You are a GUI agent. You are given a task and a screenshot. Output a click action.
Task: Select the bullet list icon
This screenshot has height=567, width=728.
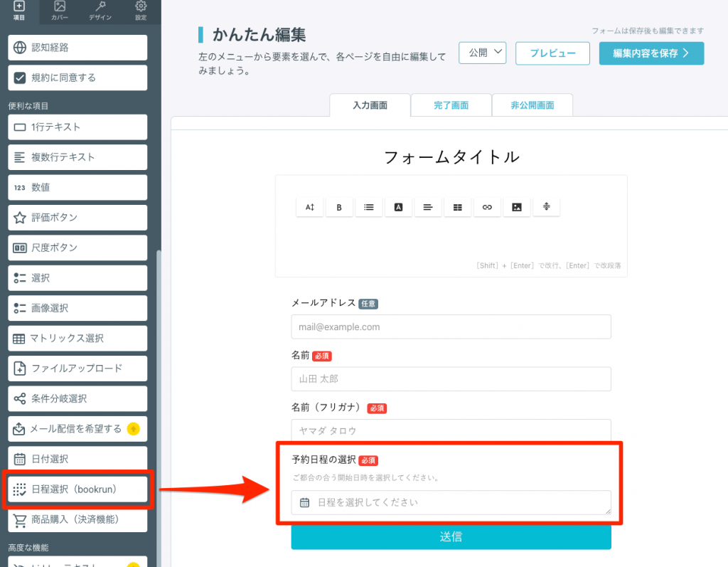(369, 207)
